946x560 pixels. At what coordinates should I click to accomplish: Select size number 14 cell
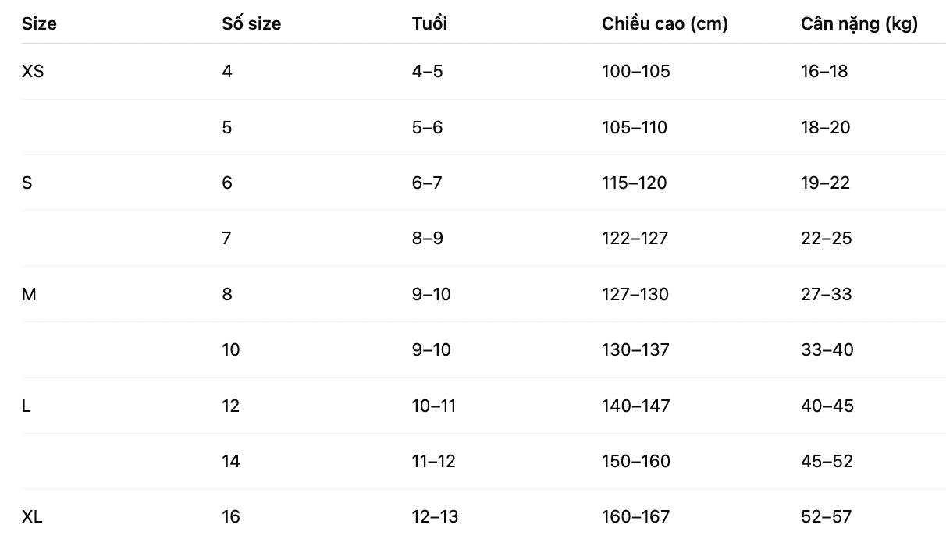click(231, 462)
